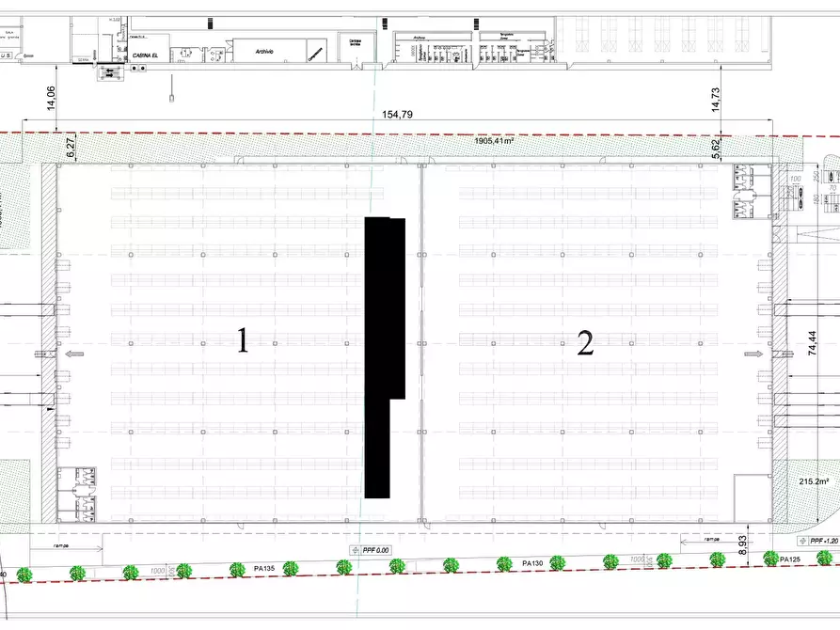Click the PA135 parking label
Viewport: 840px width, 630px height.
264,568
